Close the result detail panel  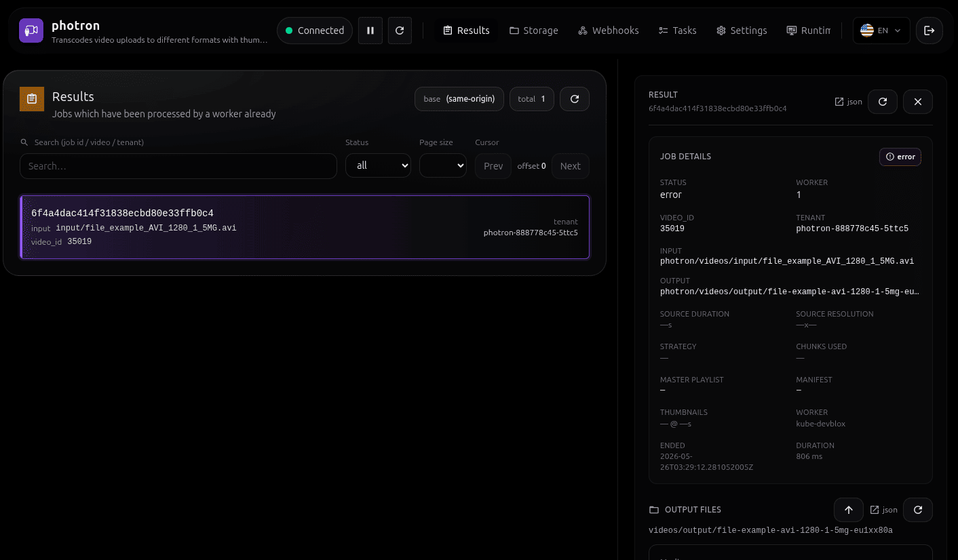coord(918,102)
